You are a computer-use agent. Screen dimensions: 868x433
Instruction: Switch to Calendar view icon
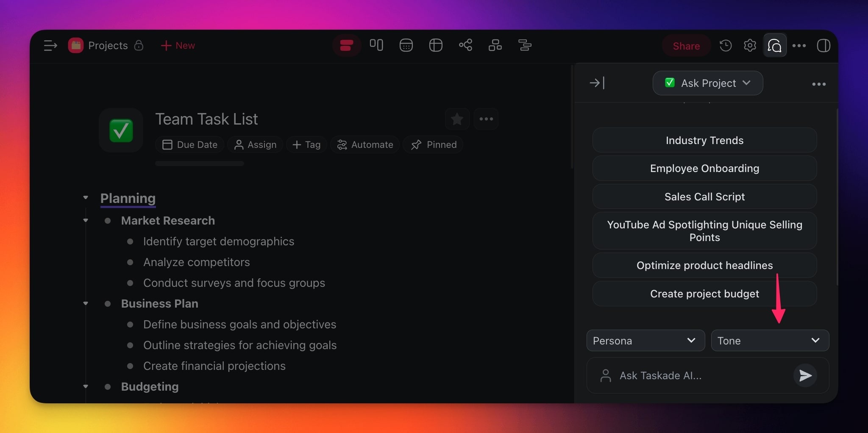(406, 45)
